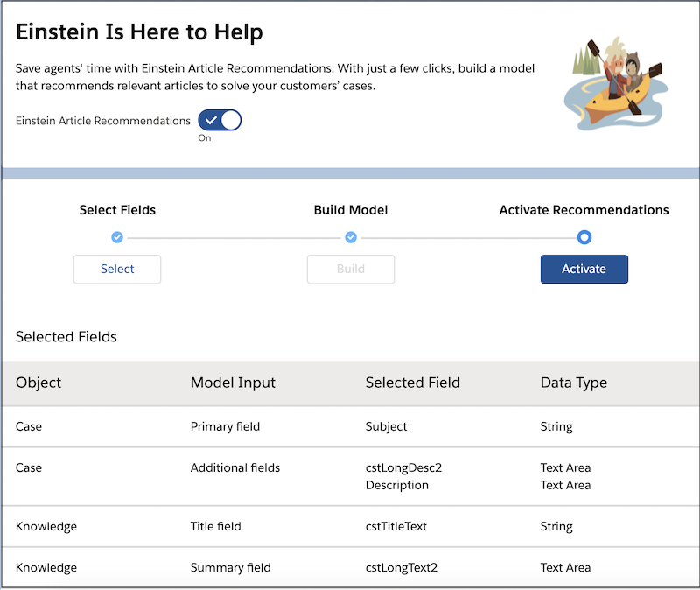The image size is (700, 590).
Task: Click the Einstein Is Here to Help heading
Action: tap(139, 32)
